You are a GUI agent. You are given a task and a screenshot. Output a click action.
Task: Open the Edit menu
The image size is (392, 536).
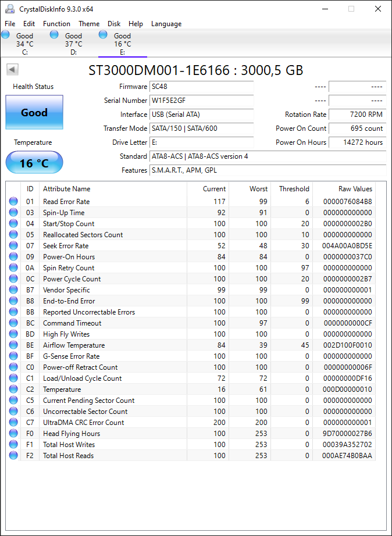point(29,24)
